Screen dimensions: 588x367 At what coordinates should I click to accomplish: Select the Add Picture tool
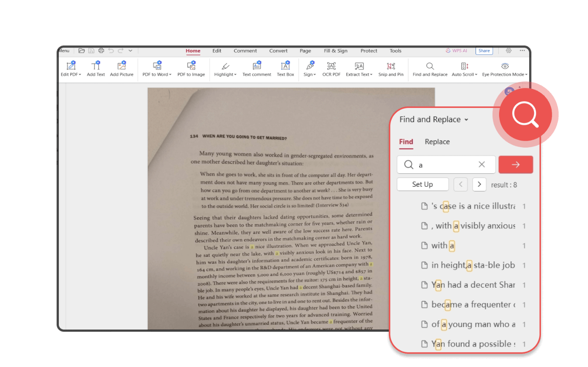[x=122, y=66]
